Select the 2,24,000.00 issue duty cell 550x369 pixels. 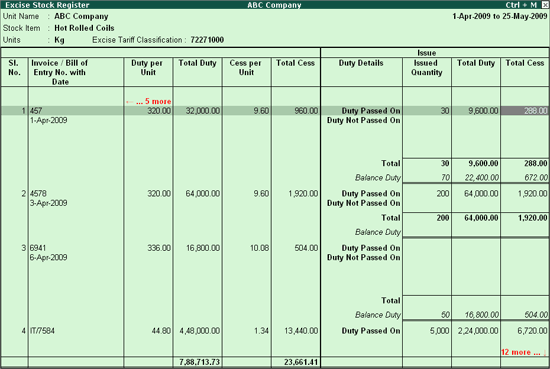(x=478, y=331)
